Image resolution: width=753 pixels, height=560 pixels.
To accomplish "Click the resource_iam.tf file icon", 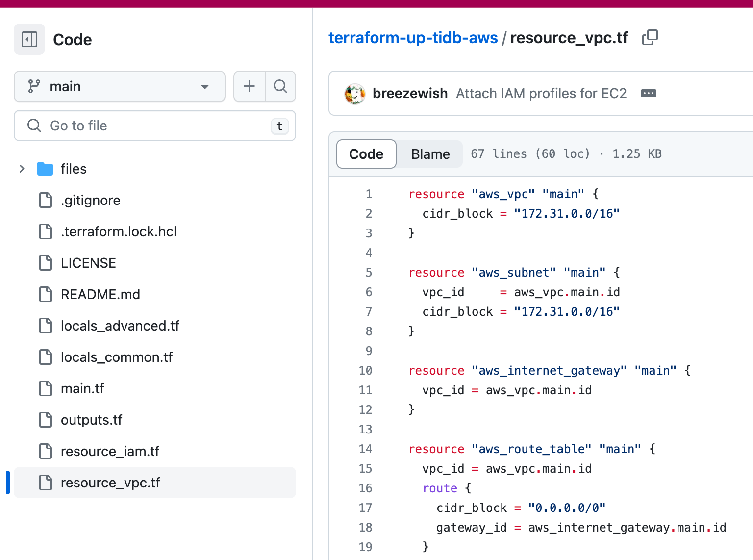I will point(46,451).
